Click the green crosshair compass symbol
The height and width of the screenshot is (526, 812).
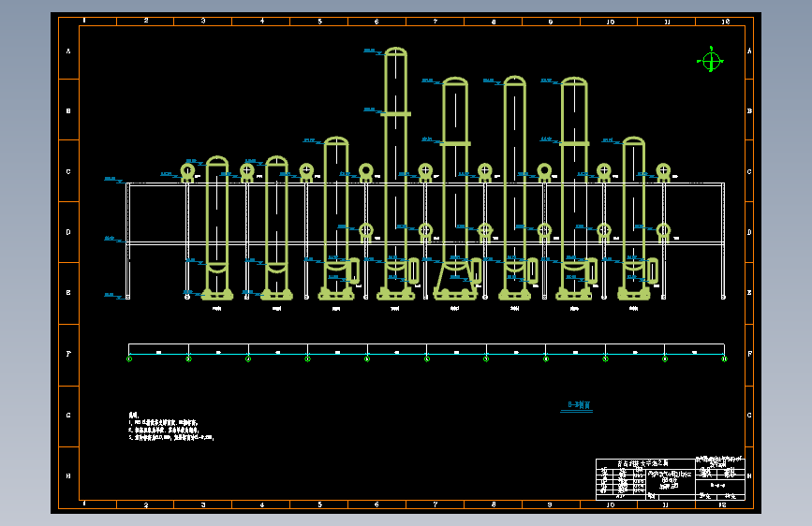(711, 60)
